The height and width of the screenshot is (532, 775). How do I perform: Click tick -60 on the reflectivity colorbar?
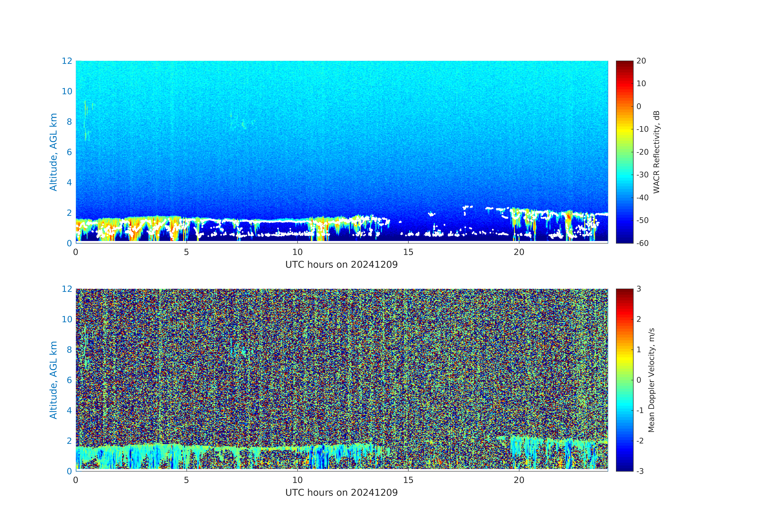(x=642, y=243)
